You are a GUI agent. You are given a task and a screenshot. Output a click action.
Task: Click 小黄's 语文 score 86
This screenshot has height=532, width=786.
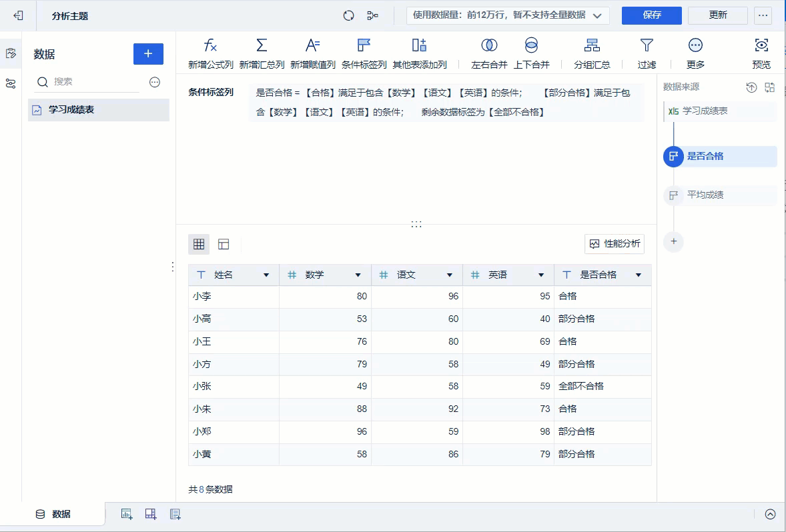(416, 455)
